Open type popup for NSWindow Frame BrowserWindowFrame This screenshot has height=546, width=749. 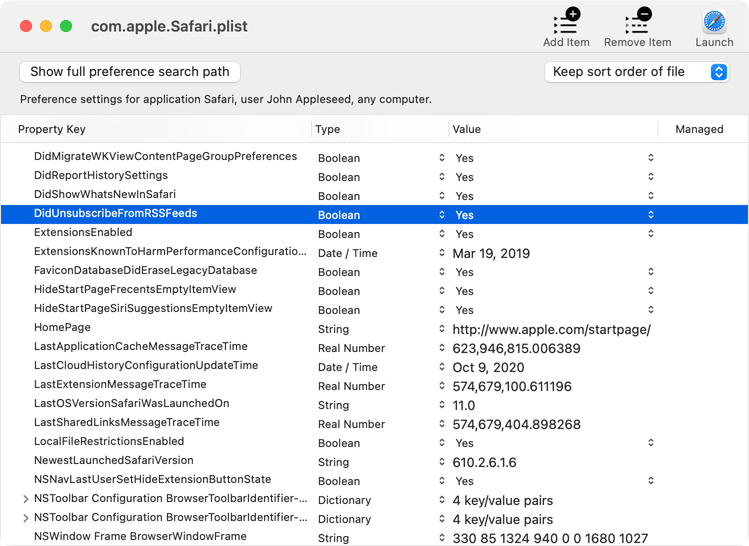click(x=442, y=537)
